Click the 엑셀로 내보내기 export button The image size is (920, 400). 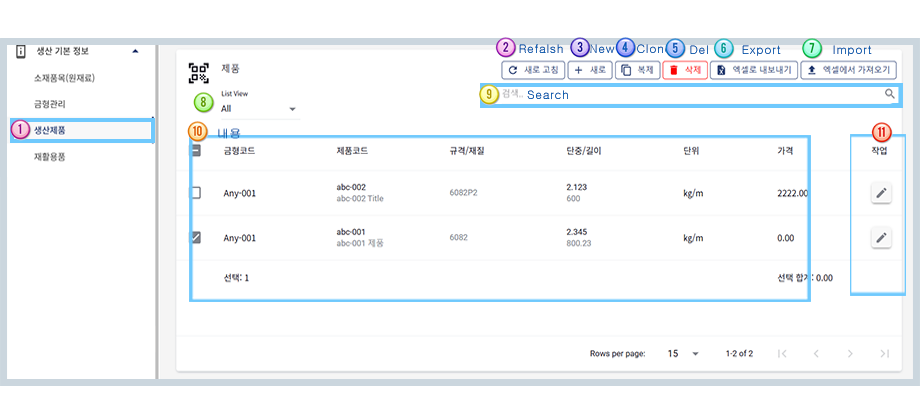coord(752,71)
